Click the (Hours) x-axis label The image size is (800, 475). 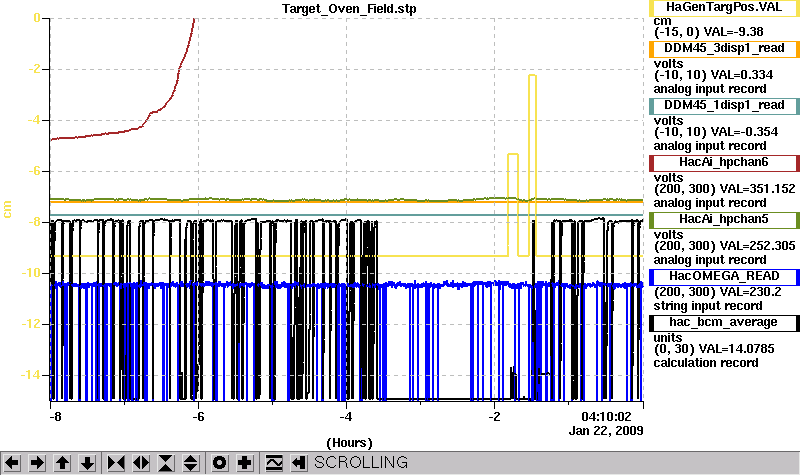(x=349, y=442)
